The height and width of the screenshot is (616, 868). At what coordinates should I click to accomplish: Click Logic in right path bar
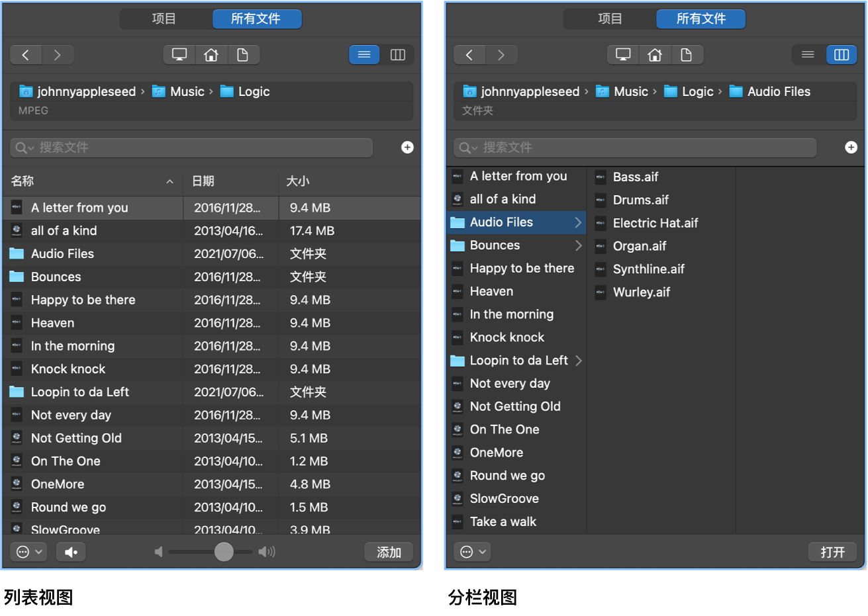[x=689, y=91]
